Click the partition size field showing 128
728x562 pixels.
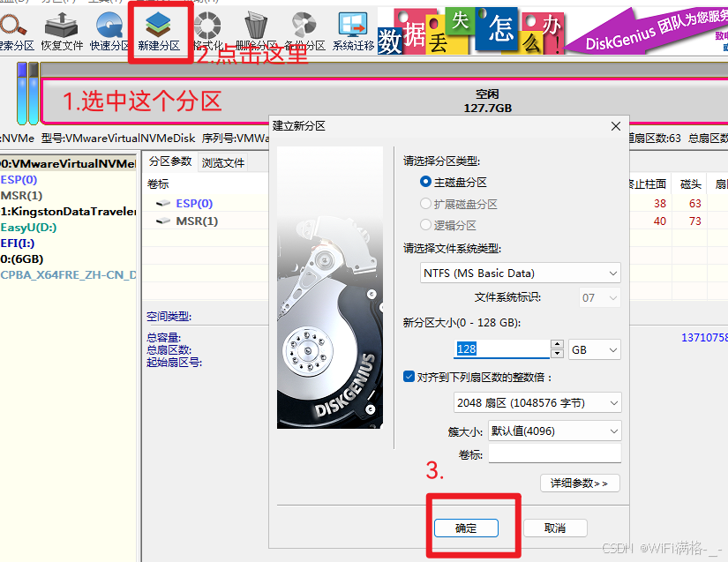point(501,349)
